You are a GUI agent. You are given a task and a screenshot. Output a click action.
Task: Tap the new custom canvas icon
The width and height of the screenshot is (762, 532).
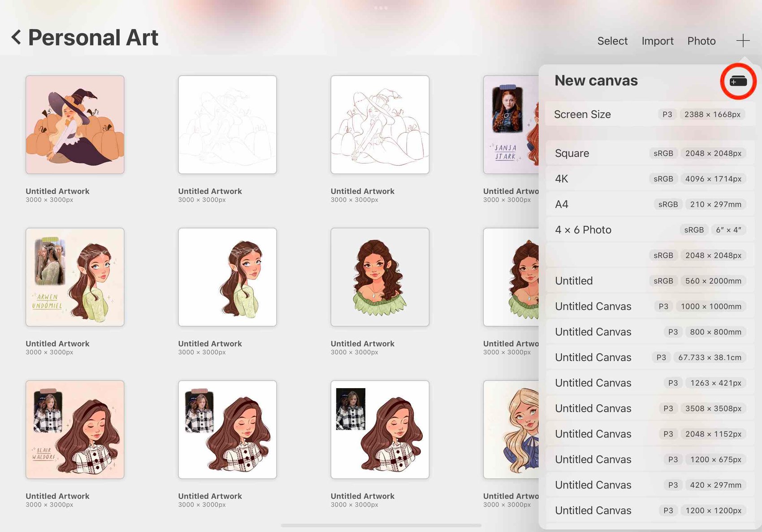pos(738,81)
